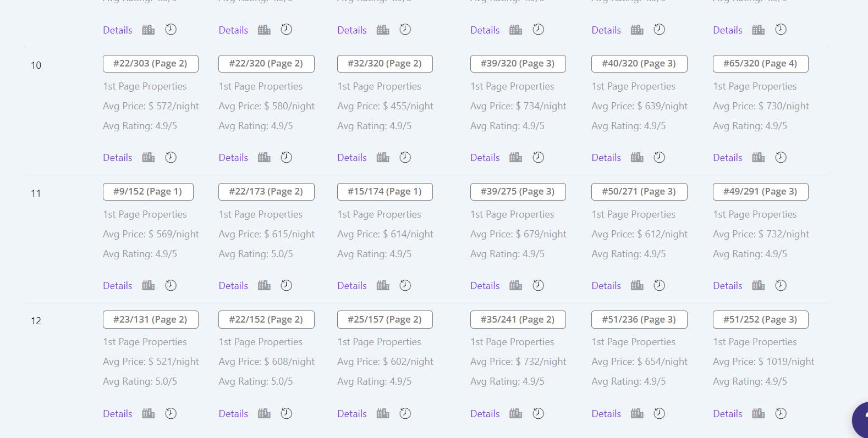Click the 'Avg Price: $ 639/night' text
The width and height of the screenshot is (868, 438).
(x=639, y=106)
